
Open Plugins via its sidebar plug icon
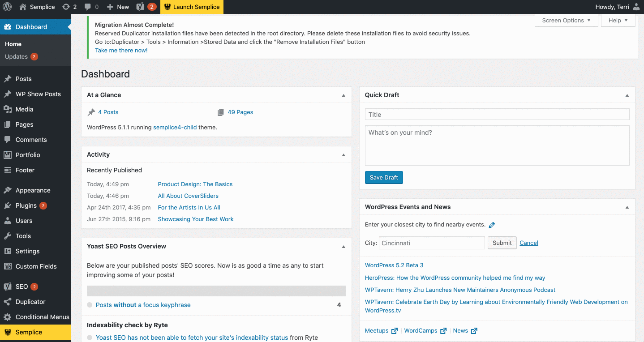9,205
